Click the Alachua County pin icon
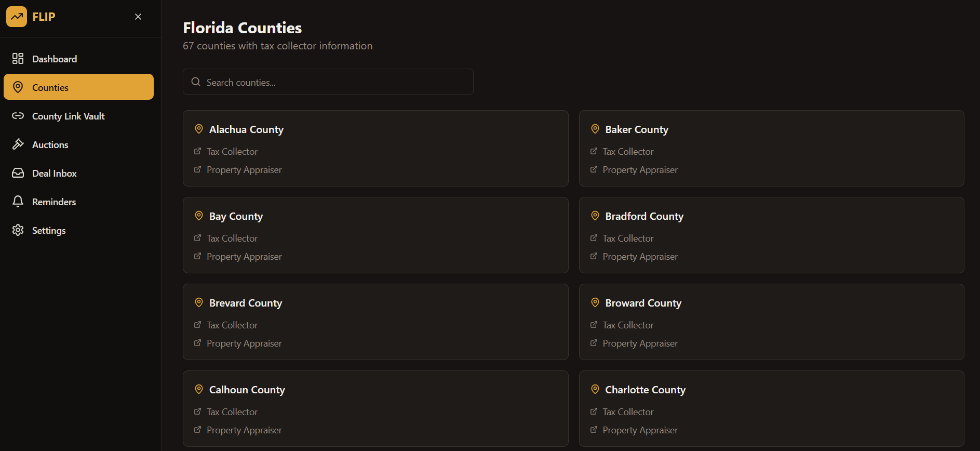 (x=198, y=129)
